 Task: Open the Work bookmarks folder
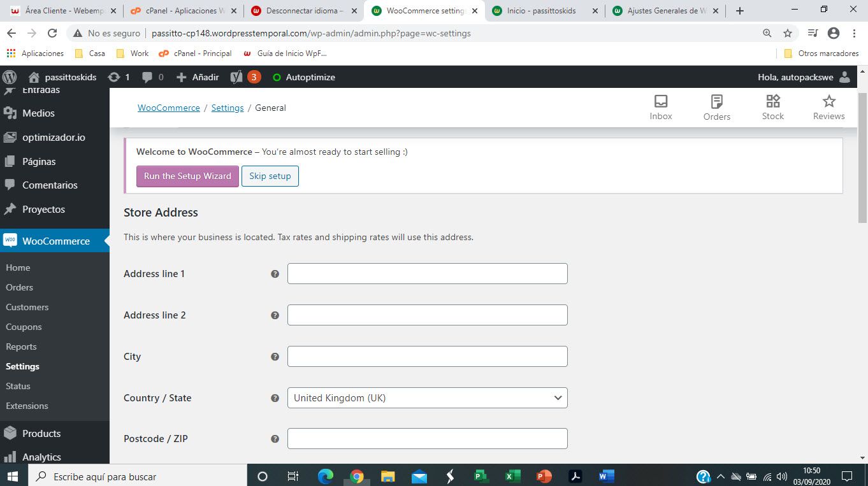tap(133, 54)
